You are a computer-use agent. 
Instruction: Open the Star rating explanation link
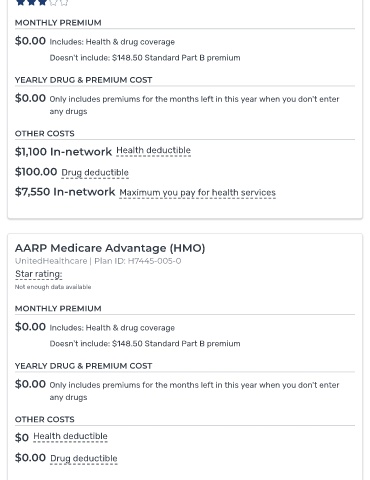pos(39,274)
